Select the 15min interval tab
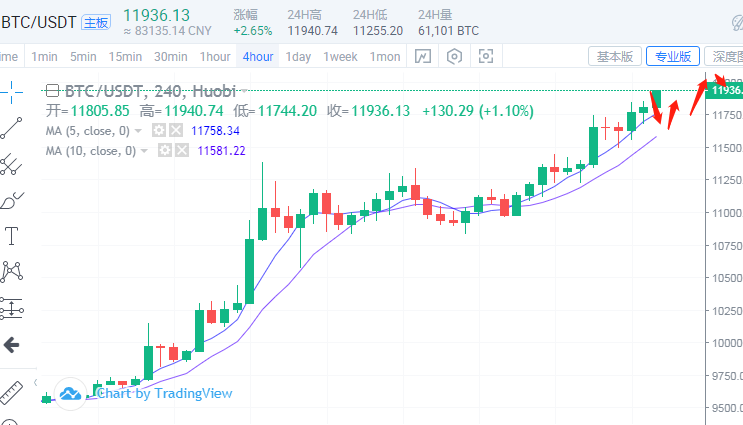Viewport: 743px width, 425px height. (125, 57)
